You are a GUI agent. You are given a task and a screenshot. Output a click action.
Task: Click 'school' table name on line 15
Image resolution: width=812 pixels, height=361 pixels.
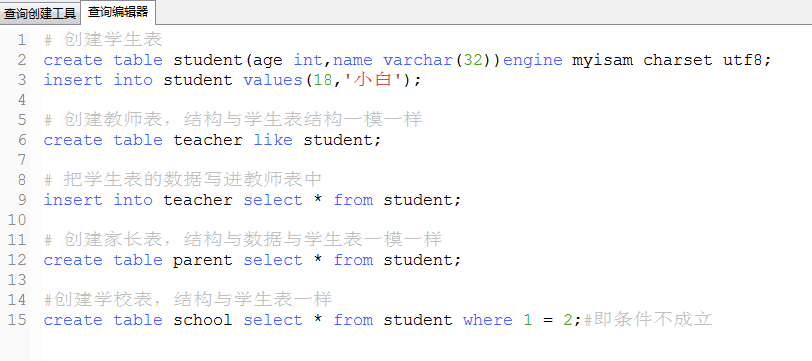[202, 320]
